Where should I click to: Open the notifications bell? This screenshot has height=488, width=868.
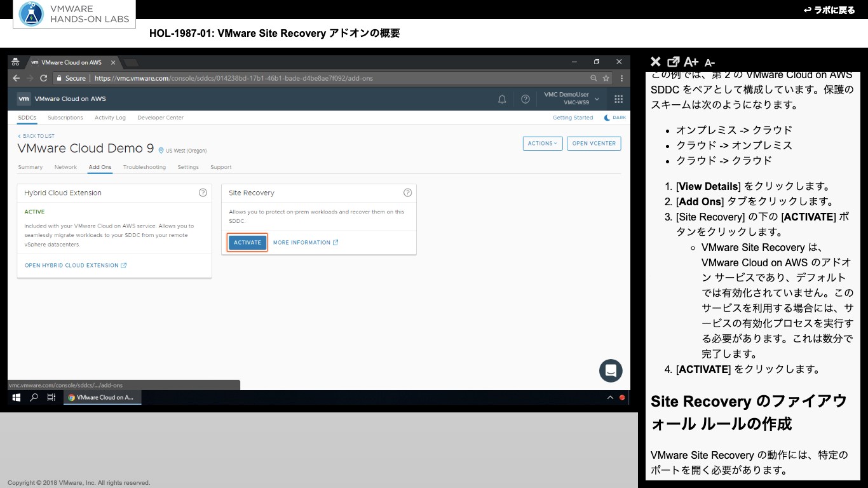pyautogui.click(x=502, y=99)
